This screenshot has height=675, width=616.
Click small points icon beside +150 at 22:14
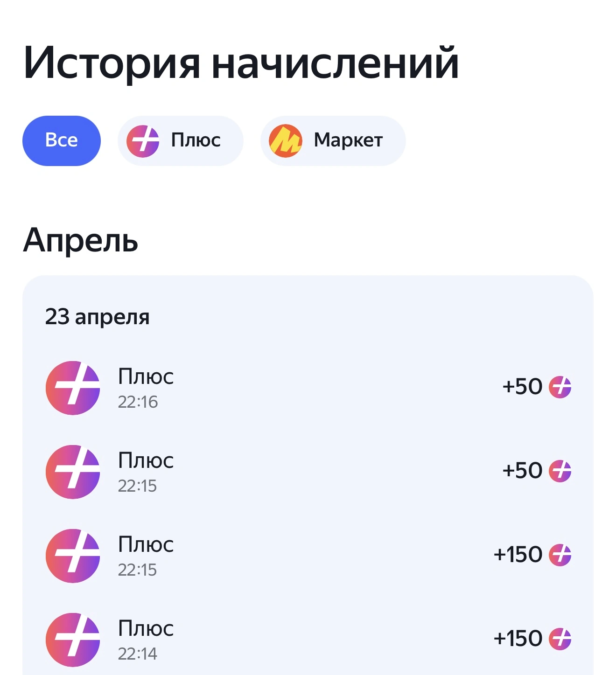(x=560, y=639)
